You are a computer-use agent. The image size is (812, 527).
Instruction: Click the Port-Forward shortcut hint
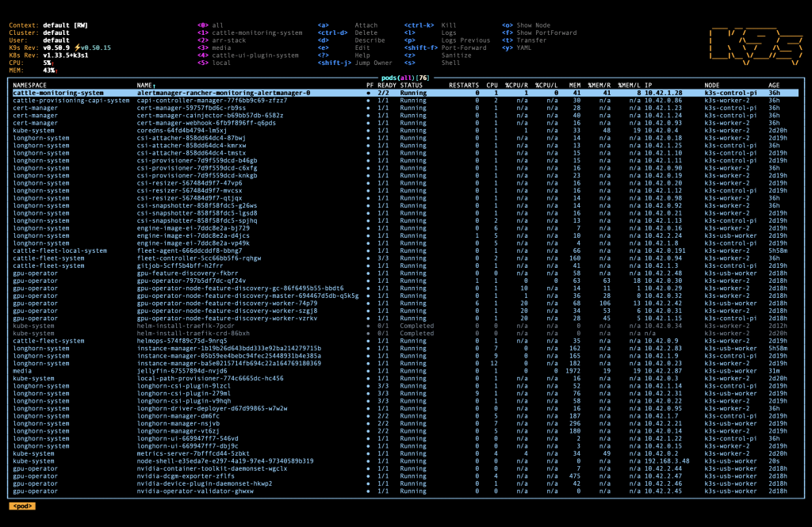pyautogui.click(x=464, y=48)
